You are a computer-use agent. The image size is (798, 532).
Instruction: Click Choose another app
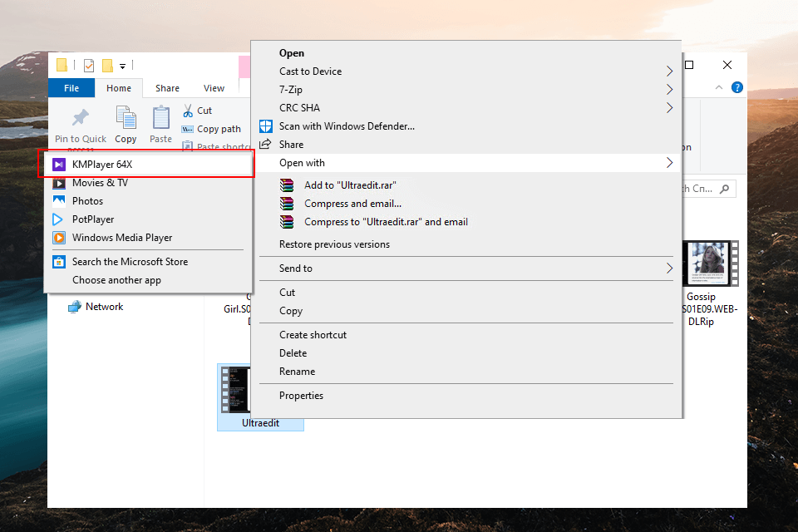click(116, 280)
